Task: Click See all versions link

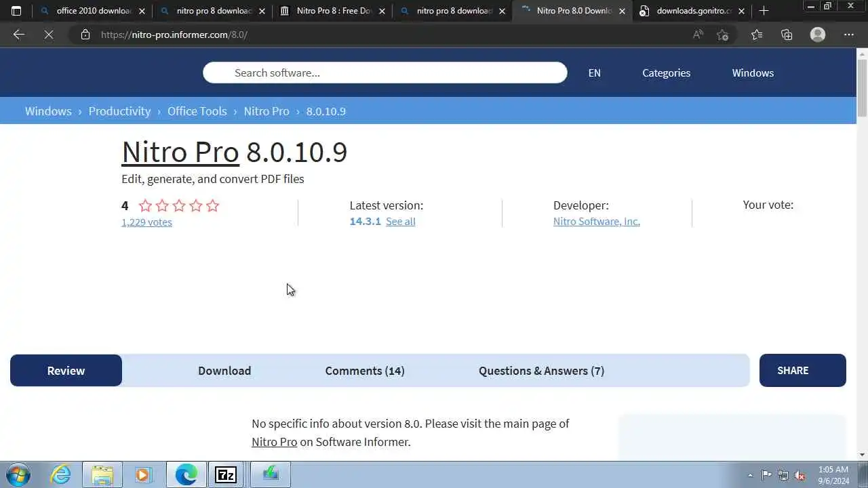Action: (x=400, y=221)
